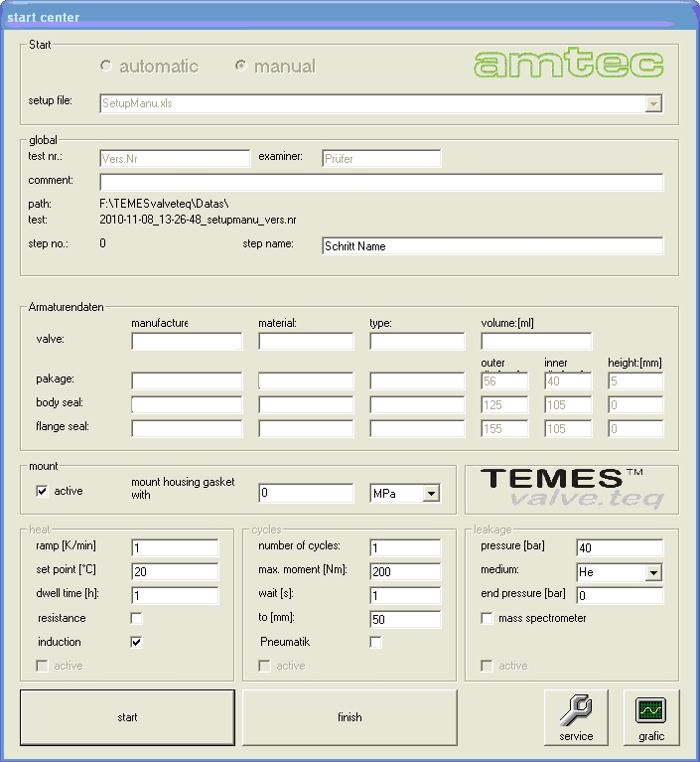The height and width of the screenshot is (762, 700).
Task: Click the dwell time [h] field
Action: pos(175,595)
